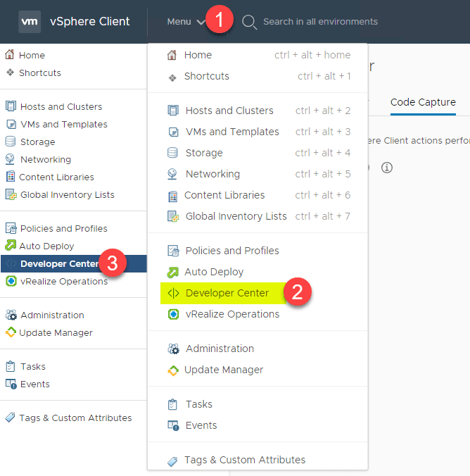Viewport: 470px width, 476px height.
Task: Open the Menu dropdown in header
Action: pos(186,22)
